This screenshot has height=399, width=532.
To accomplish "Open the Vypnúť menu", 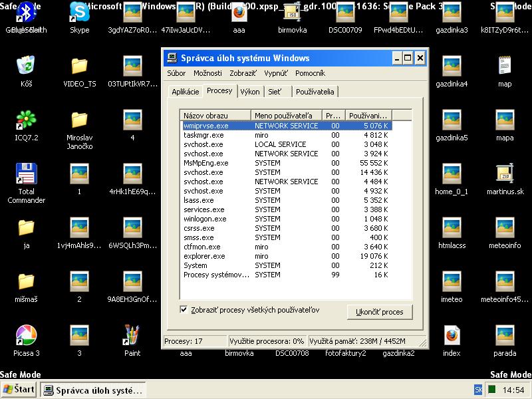I will tap(276, 73).
